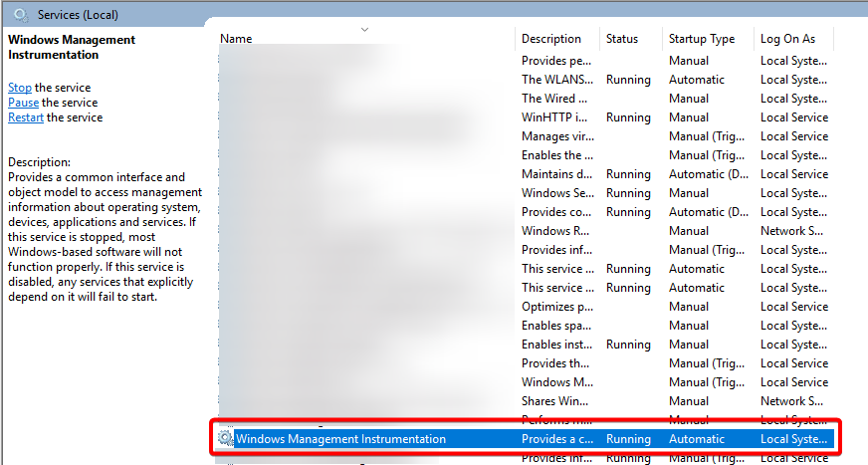The image size is (868, 465).
Task: Select the 'Provides th...' description cell
Action: click(555, 363)
